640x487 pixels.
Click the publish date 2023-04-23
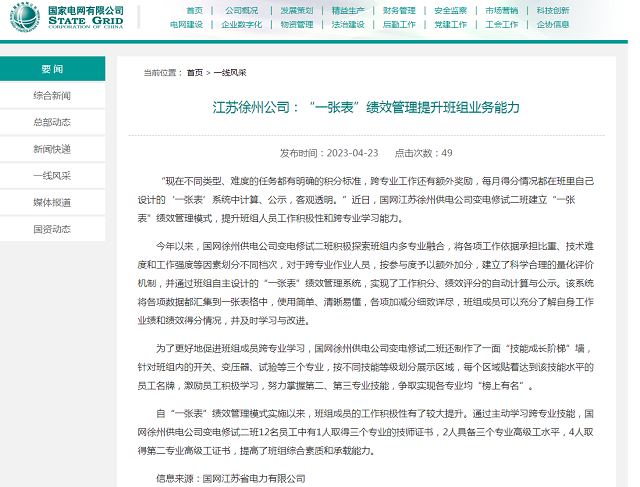pos(353,153)
